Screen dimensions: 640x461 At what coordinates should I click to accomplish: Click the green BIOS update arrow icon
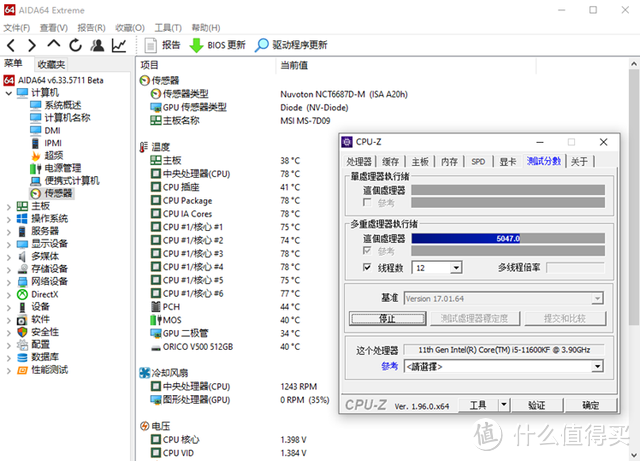196,45
